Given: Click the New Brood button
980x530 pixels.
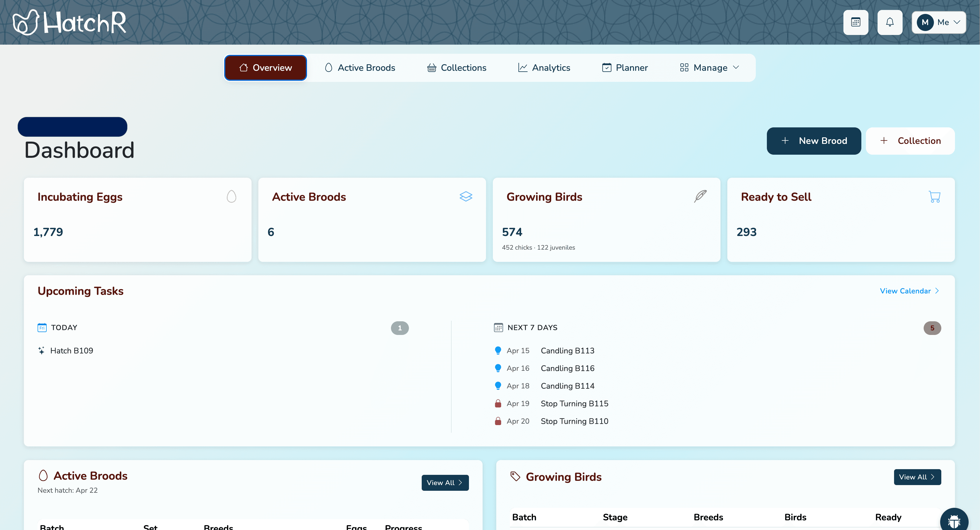Looking at the screenshot, I should point(814,141).
